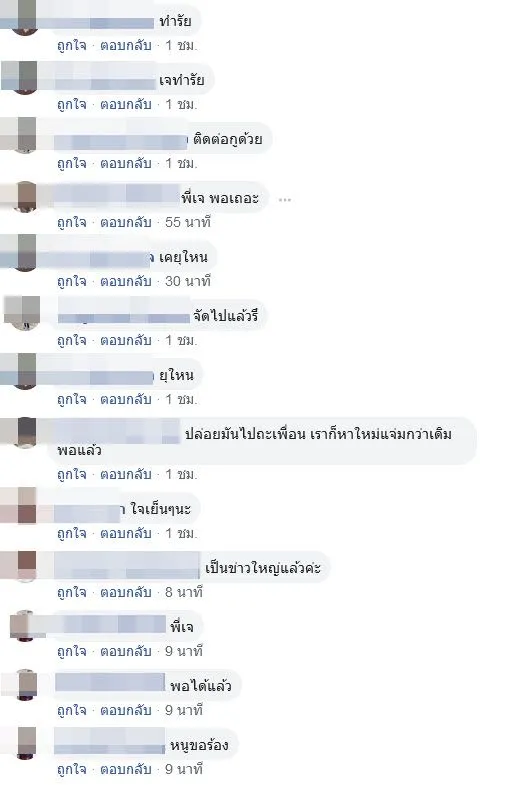Like the comment 'ยุใหน'
Image resolution: width=510 pixels, height=785 pixels.
tap(72, 400)
